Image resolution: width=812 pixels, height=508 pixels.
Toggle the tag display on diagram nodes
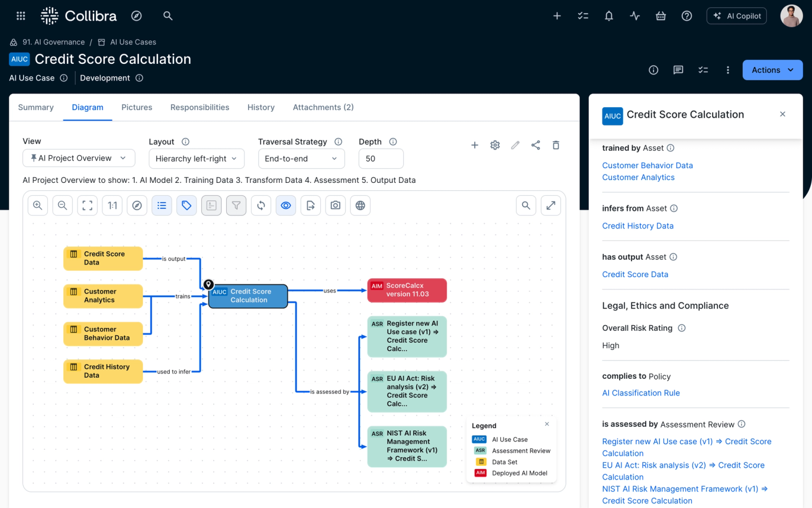click(187, 205)
